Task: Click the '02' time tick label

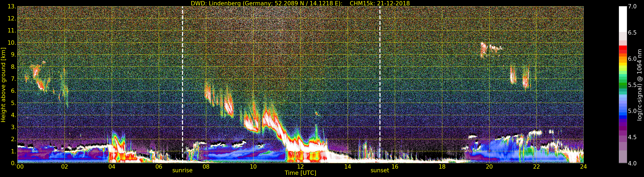Action: pos(65,167)
